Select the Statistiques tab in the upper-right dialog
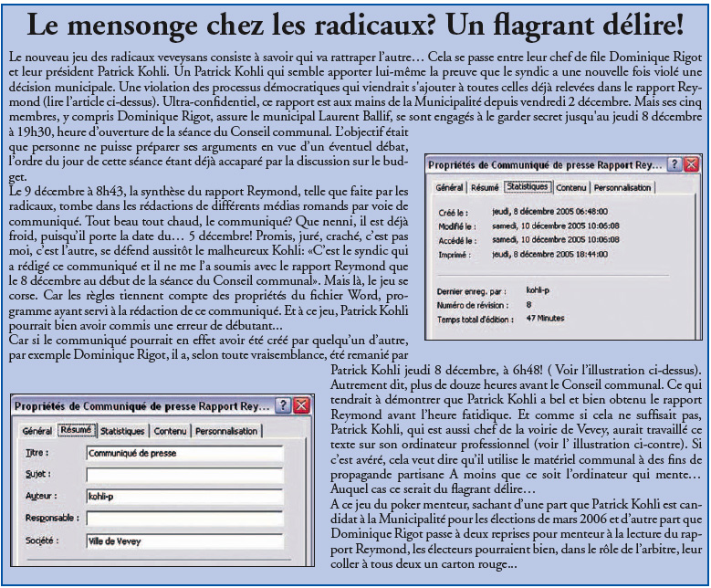 tap(528, 187)
